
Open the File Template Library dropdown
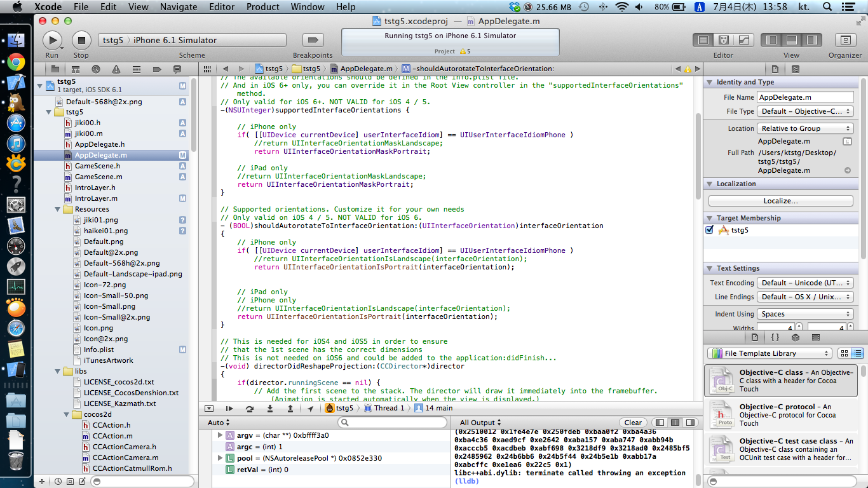coord(770,353)
